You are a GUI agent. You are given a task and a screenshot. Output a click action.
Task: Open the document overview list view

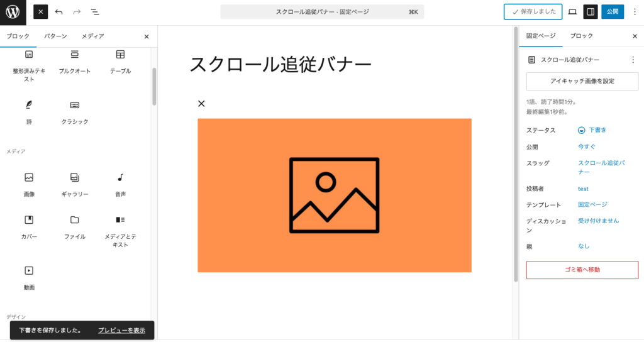pos(95,12)
